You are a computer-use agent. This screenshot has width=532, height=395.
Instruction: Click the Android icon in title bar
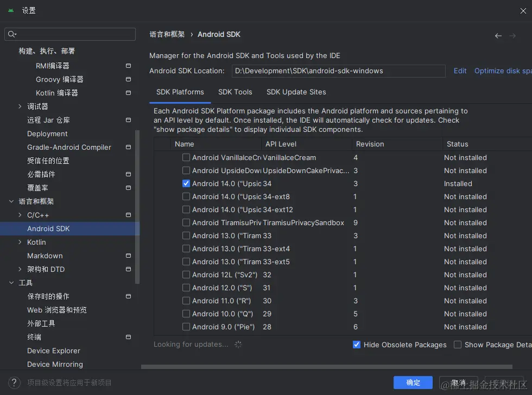(11, 11)
